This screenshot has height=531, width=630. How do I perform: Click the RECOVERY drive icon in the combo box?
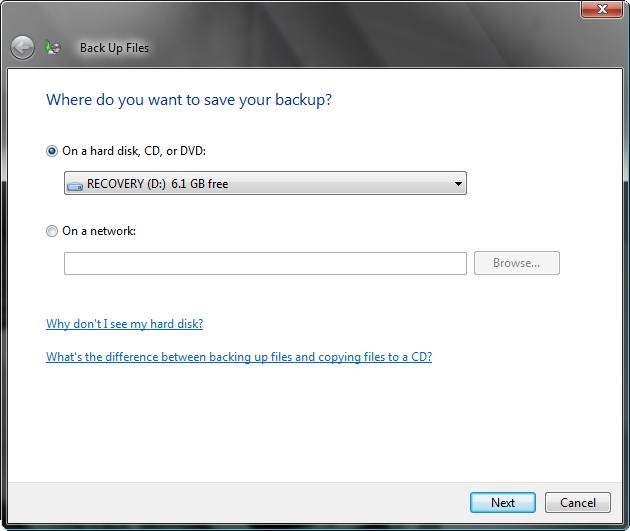tap(75, 184)
